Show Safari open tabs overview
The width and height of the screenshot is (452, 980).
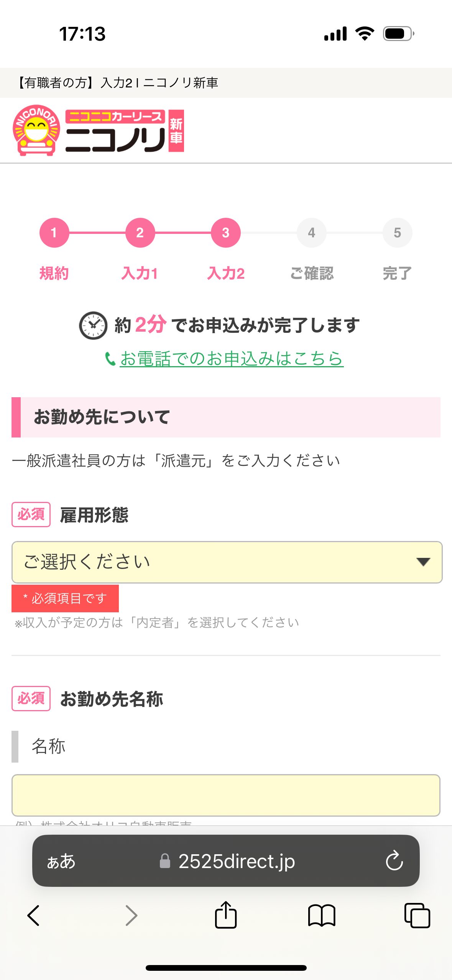(417, 916)
